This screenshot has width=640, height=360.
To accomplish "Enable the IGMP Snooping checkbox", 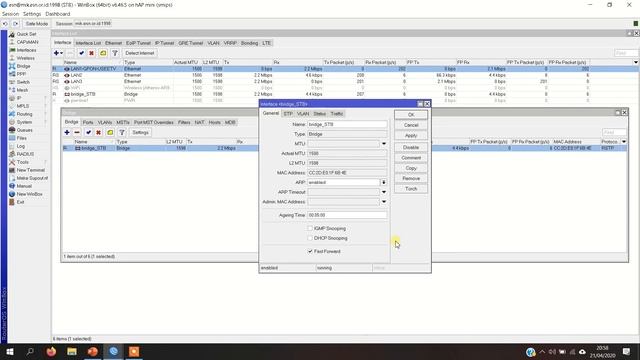I will coord(310,229).
